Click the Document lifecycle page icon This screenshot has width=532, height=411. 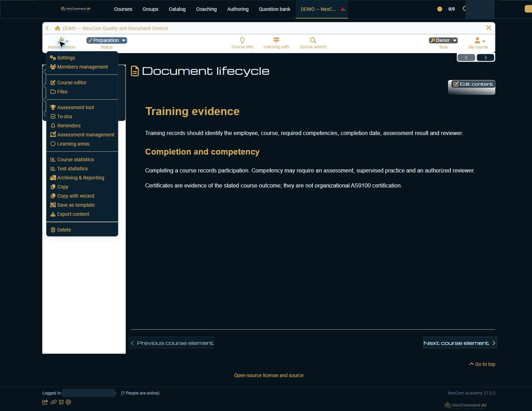pyautogui.click(x=135, y=71)
